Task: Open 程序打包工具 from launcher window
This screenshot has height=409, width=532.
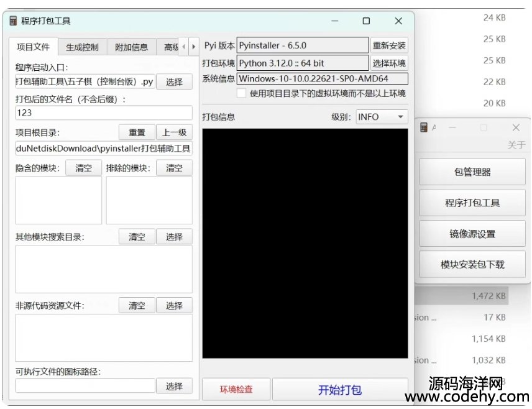Action: (472, 203)
